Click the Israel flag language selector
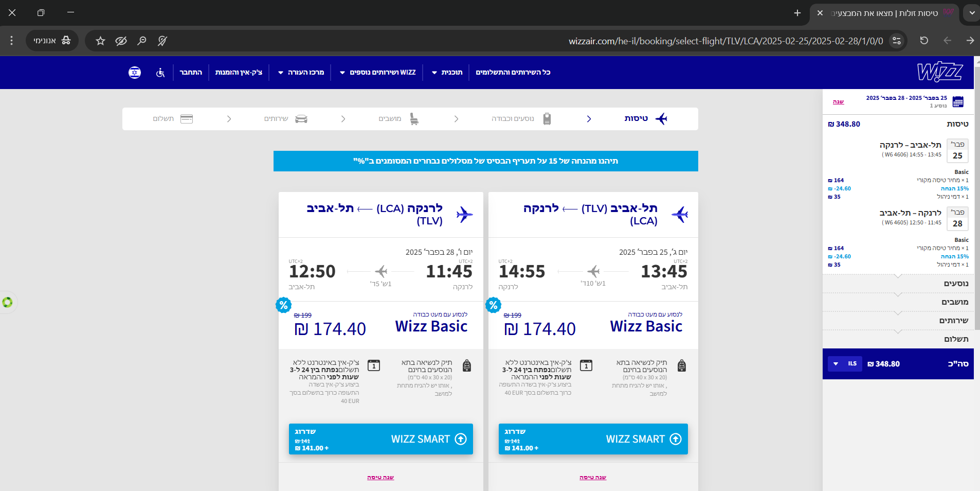Image resolution: width=980 pixels, height=491 pixels. (135, 73)
